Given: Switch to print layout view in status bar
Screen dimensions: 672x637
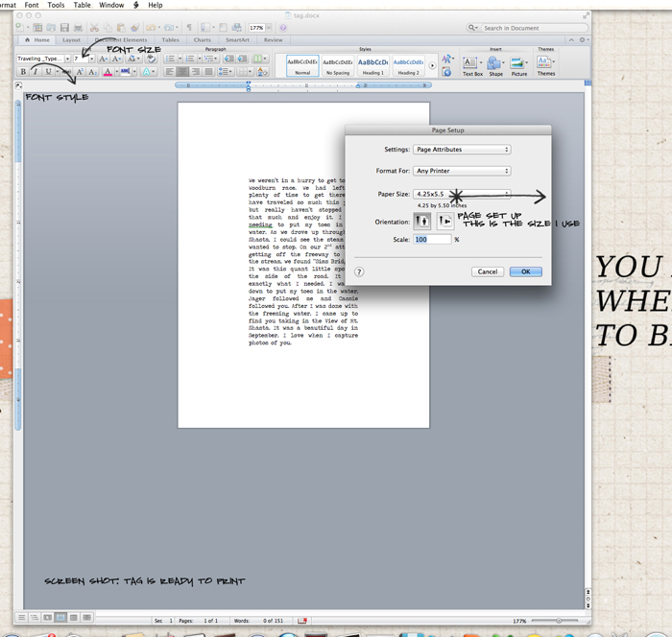Looking at the screenshot, I should click(60, 619).
